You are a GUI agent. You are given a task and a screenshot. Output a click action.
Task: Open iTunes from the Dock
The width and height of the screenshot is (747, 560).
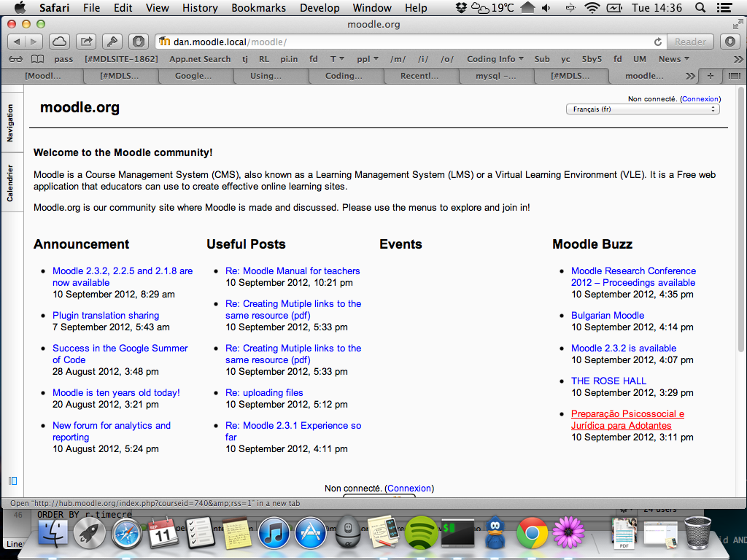(274, 533)
